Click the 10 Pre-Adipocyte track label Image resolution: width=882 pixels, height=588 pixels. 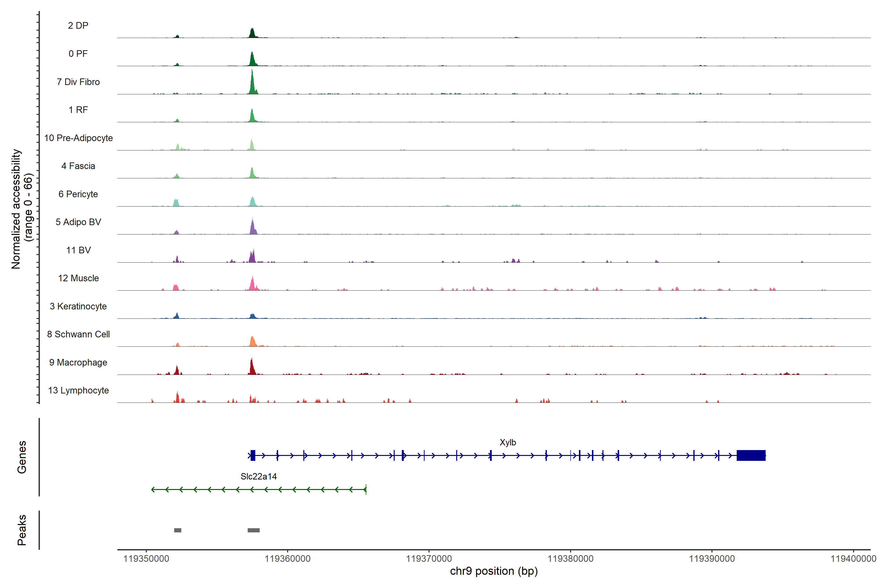[78, 138]
